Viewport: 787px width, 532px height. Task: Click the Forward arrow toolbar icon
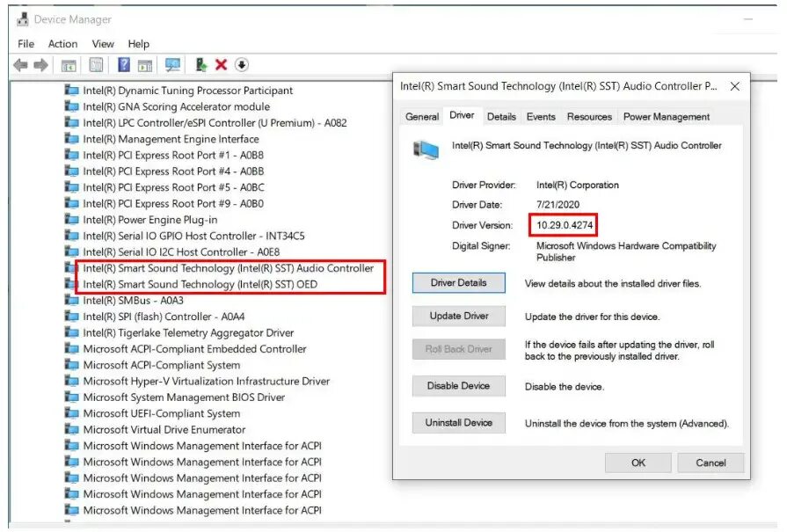tap(40, 65)
